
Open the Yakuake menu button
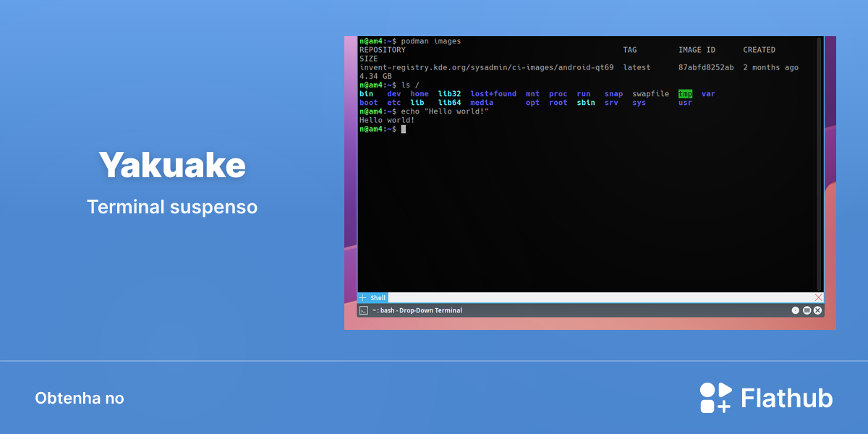807,310
